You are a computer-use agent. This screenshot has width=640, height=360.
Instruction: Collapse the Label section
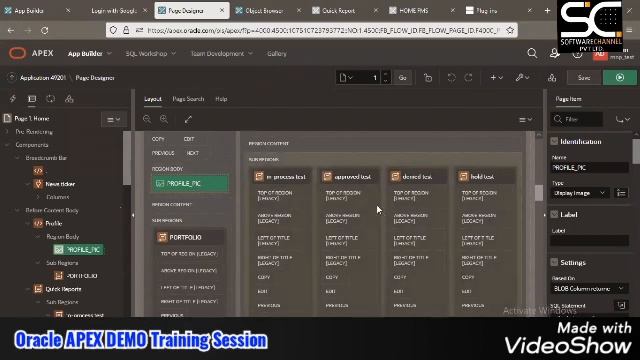pos(554,215)
